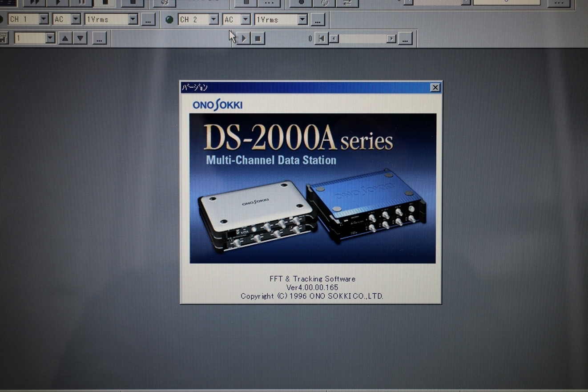Click the up triangle arrow button

[65, 38]
